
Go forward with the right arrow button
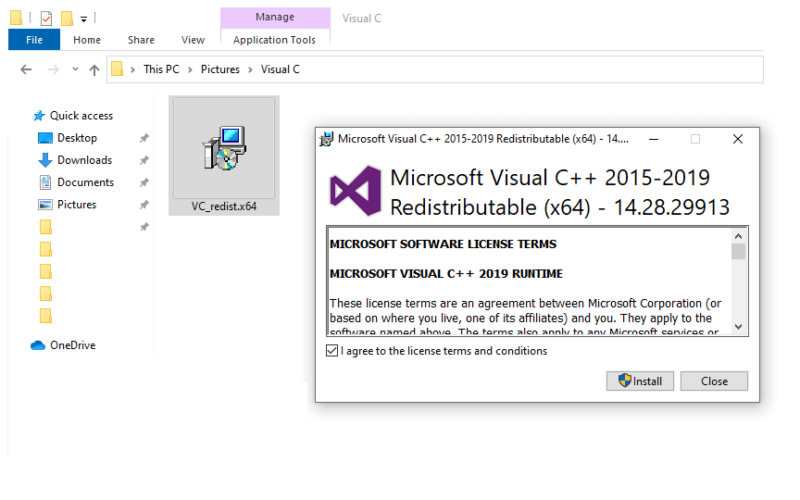(x=53, y=69)
